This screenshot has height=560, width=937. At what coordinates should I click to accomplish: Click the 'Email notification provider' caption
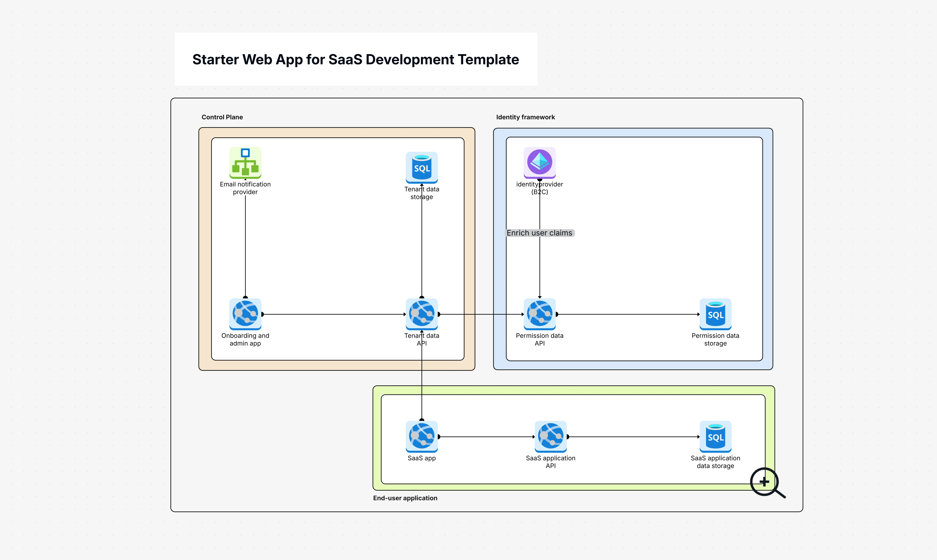245,188
